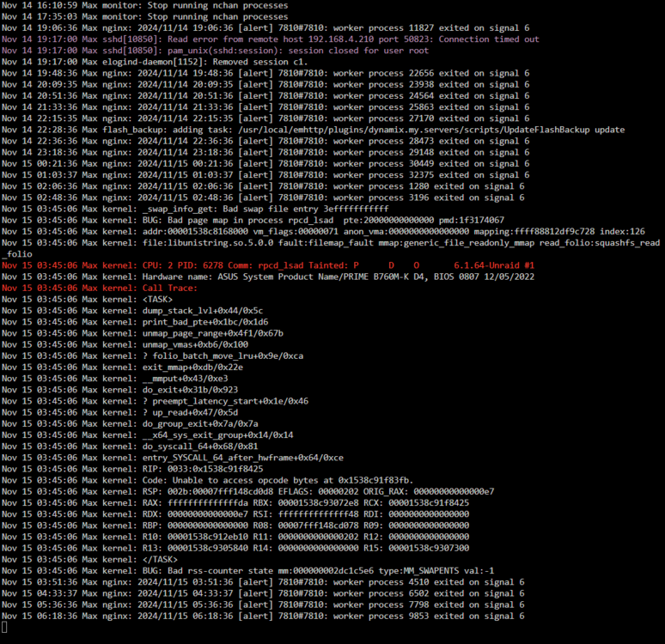This screenshot has width=665, height=644.
Task: Select the nginx 'worker process 25863' line
Action: coord(265,107)
